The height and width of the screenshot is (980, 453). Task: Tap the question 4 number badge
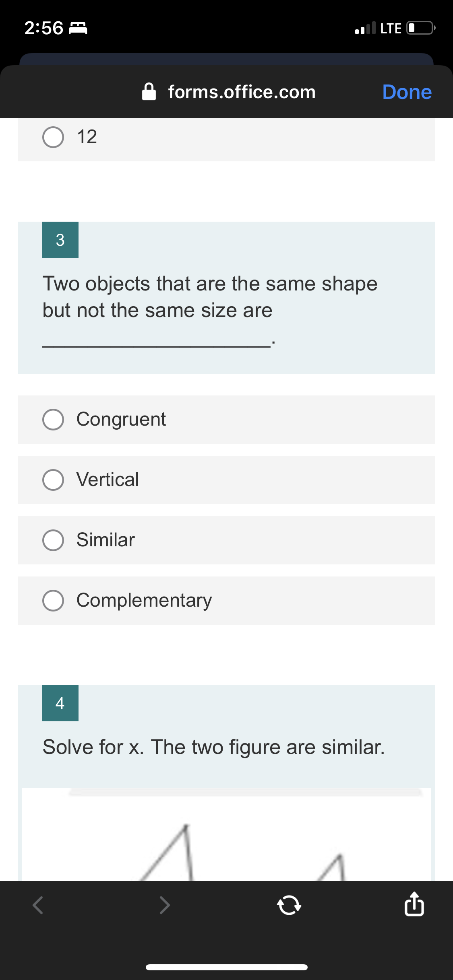[60, 703]
